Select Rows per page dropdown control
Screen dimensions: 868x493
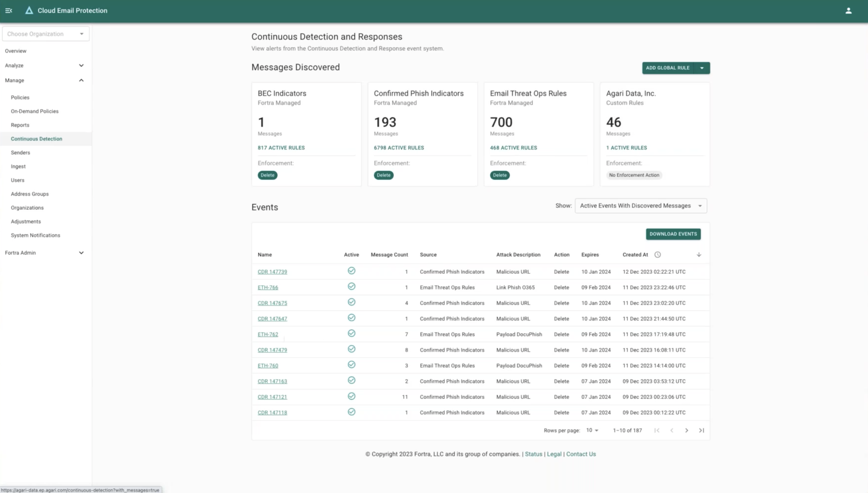(x=591, y=430)
